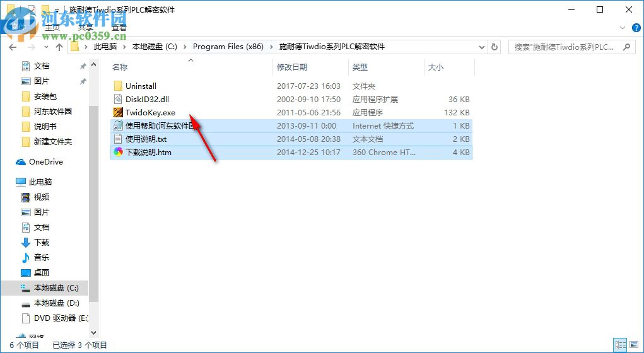Open 图片 in Quick access

click(42, 81)
